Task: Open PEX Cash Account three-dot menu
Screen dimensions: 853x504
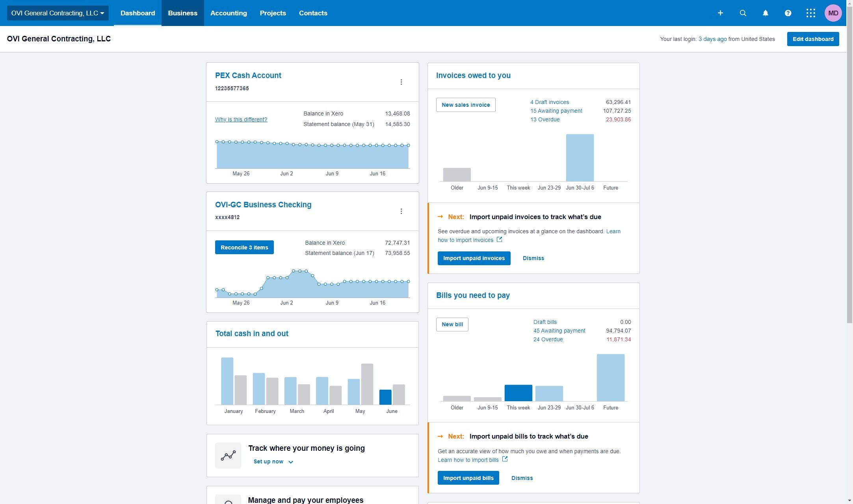Action: [401, 82]
